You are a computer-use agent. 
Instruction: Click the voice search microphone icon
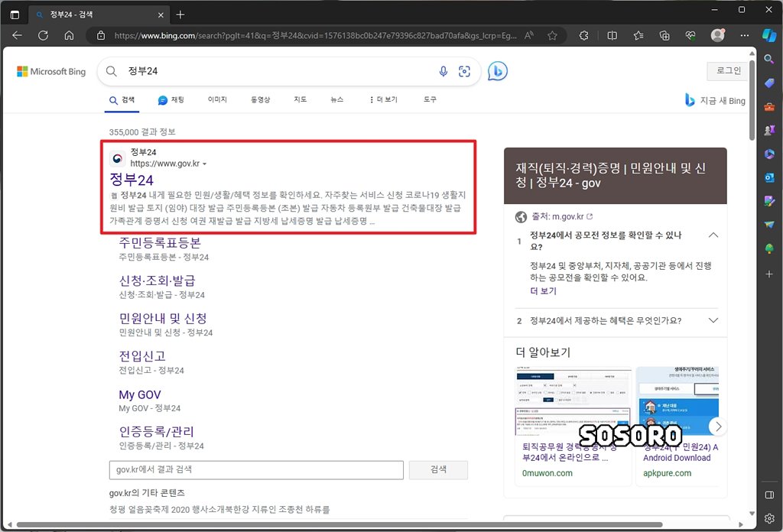tap(443, 71)
